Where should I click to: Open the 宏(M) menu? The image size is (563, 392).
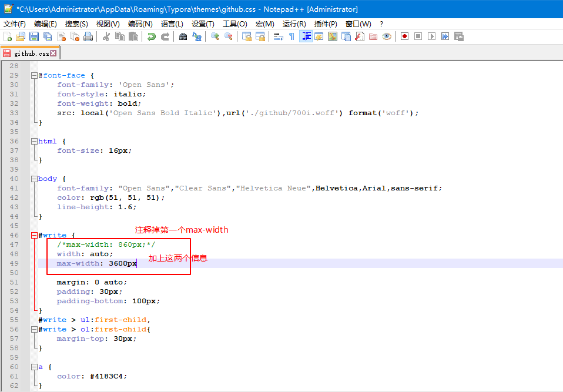[x=264, y=24]
